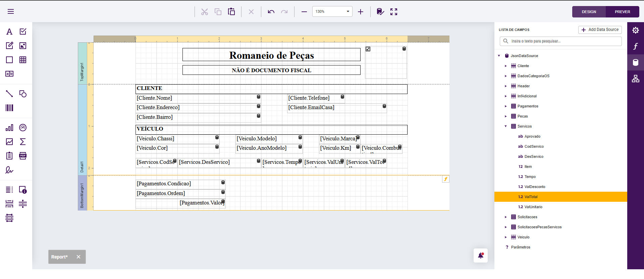Open the Report Explorer panel icon
The image size is (644, 279).
click(635, 79)
